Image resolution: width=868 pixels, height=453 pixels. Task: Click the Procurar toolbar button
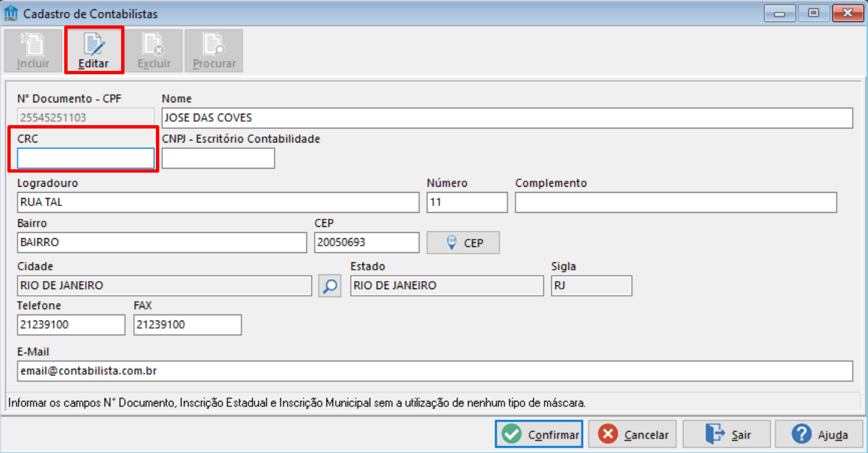click(x=214, y=50)
